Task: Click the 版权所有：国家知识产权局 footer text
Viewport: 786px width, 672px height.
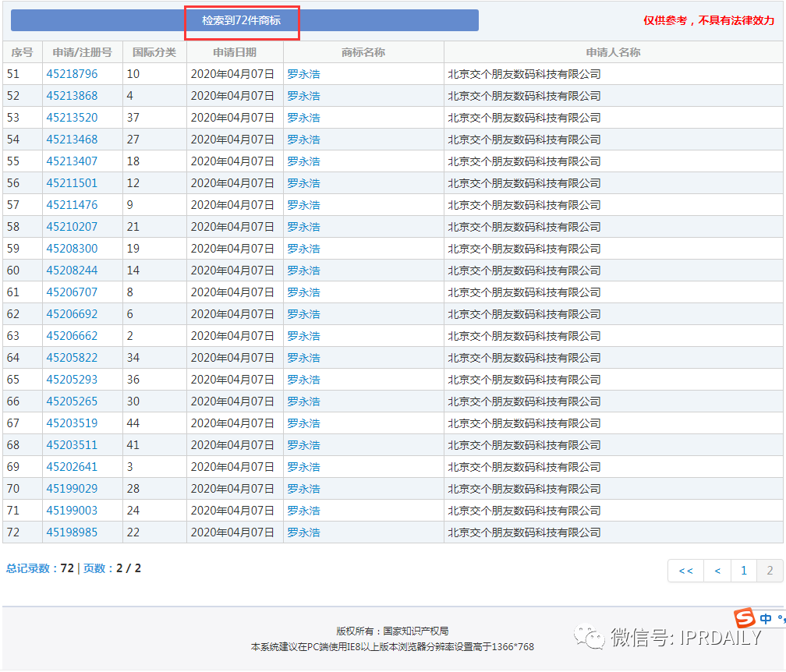Action: point(392,631)
